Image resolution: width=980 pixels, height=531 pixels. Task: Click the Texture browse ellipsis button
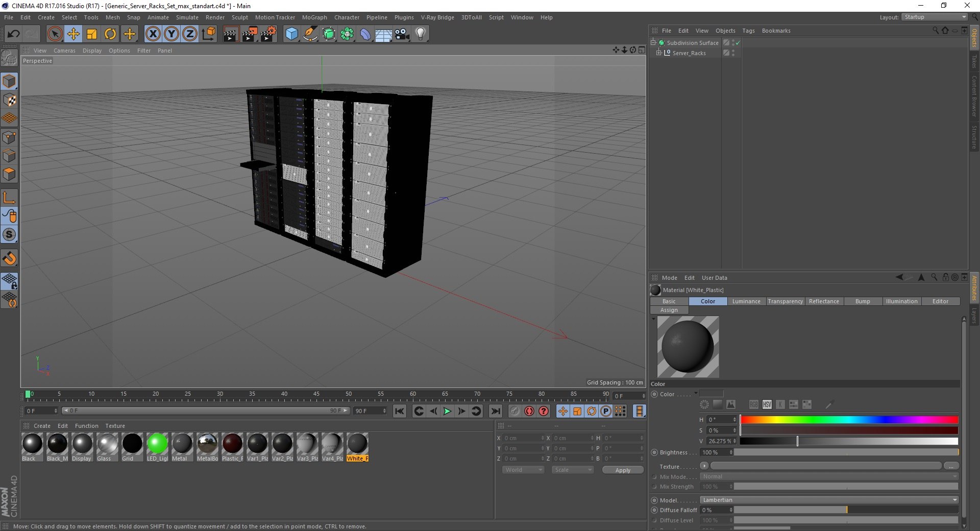951,466
